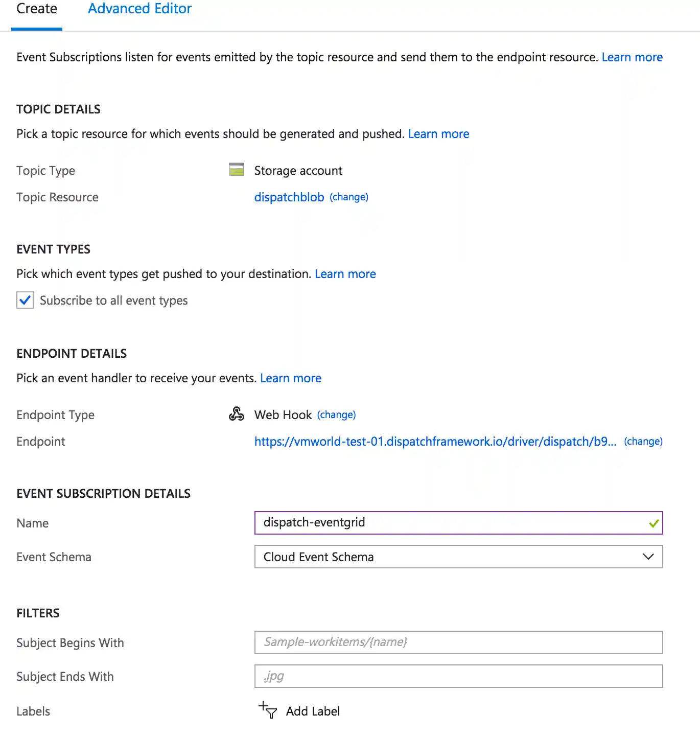Change the Endpoint Type
The height and width of the screenshot is (737, 700).
pos(336,414)
